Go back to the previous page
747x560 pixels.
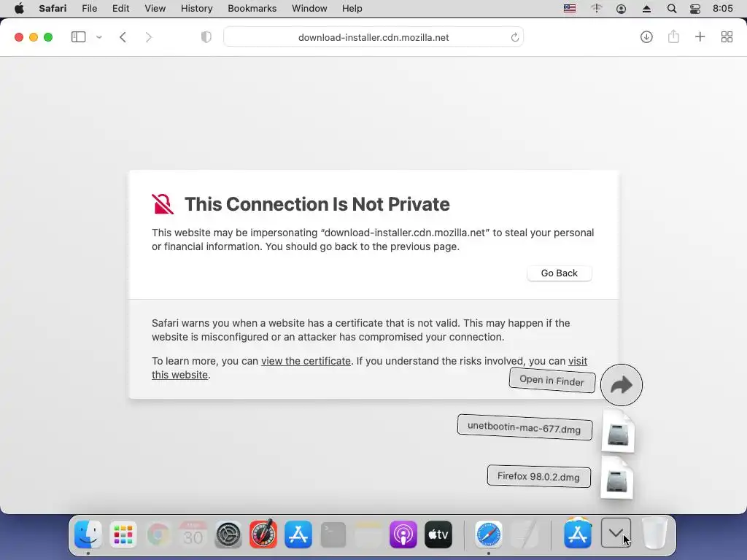(x=123, y=37)
